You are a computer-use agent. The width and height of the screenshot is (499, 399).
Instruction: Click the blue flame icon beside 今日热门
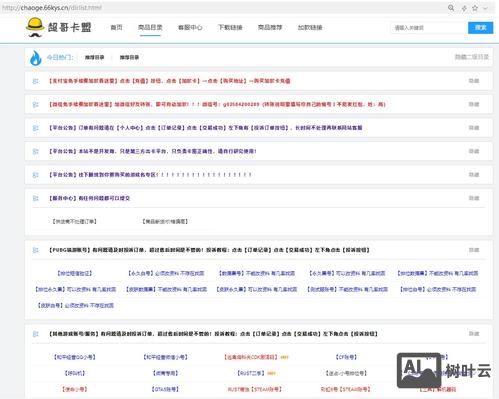pyautogui.click(x=36, y=58)
